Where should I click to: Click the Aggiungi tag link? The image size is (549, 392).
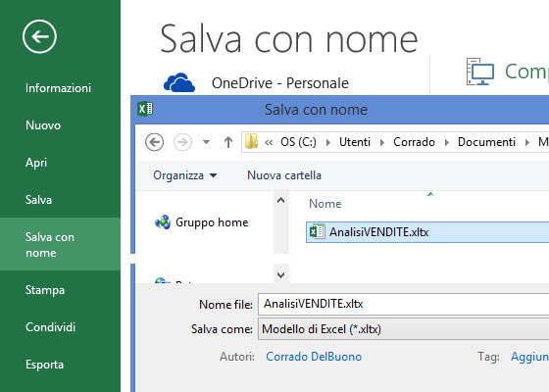(x=529, y=357)
